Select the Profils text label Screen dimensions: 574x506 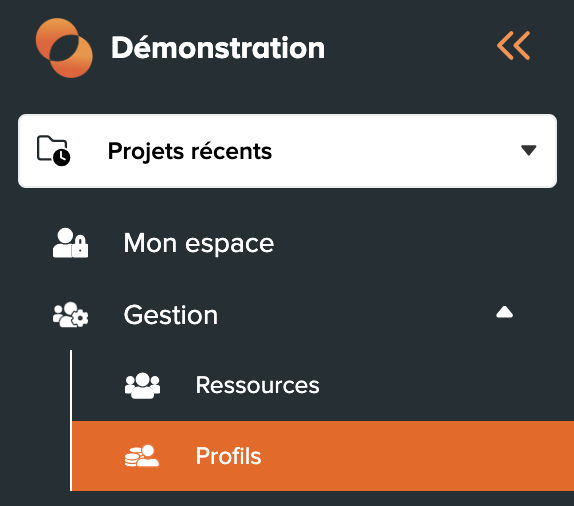pyautogui.click(x=228, y=456)
